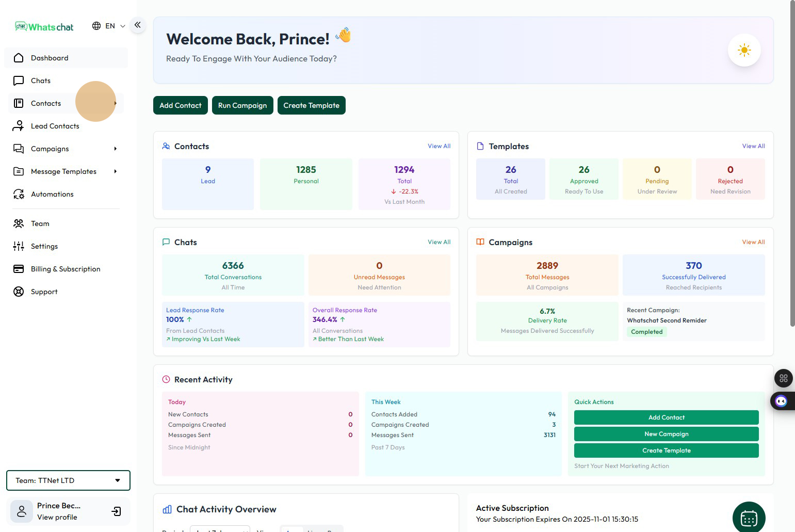The width and height of the screenshot is (795, 532).
Task: Collapse the sidebar with the double-chevron icon
Action: click(138, 25)
